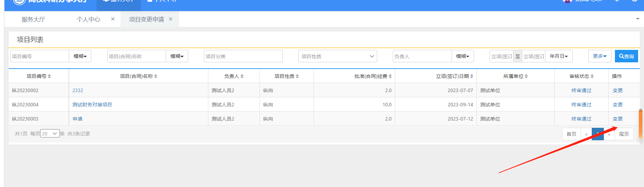Open the 年月日 date format dropdown
The height and width of the screenshot is (187, 644).
point(559,56)
